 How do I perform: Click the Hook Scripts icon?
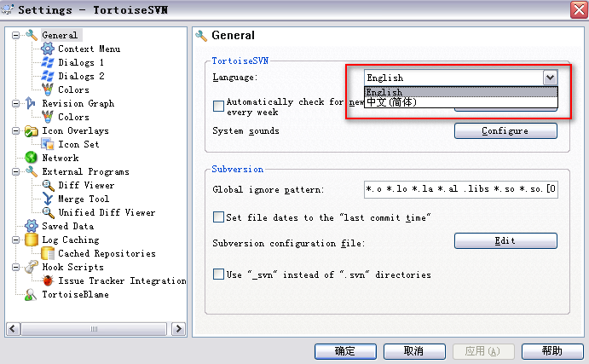32,267
